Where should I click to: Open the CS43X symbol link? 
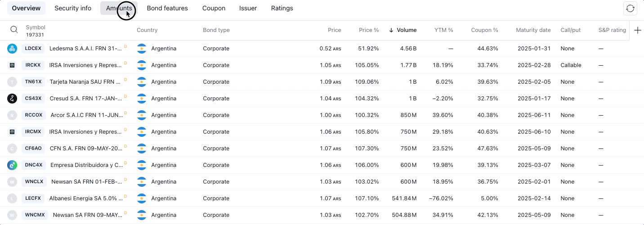(33, 99)
